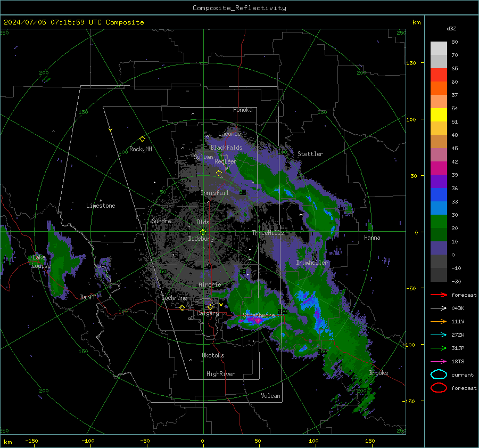The height and width of the screenshot is (448, 479).
Task: Click the lightest gray top dBZ swatch
Action: 439,48
